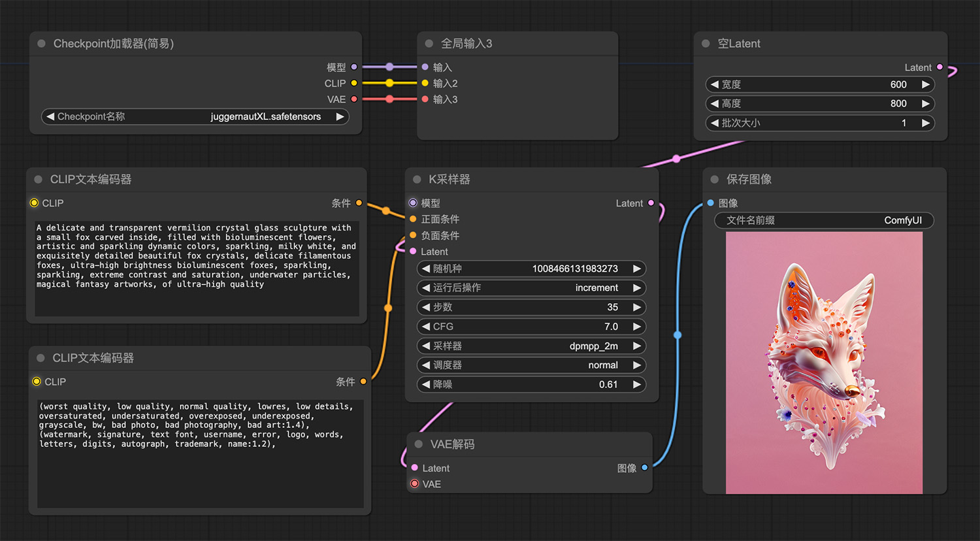Click the midpoint dot on the purple 模型 link
Screen dimensions: 980x541
pos(389,67)
